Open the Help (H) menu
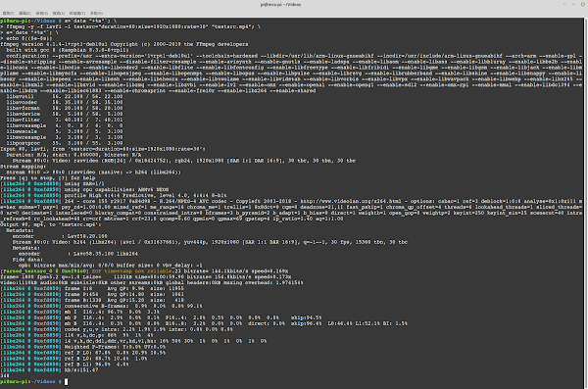This screenshot has width=588, height=389. point(96,13)
